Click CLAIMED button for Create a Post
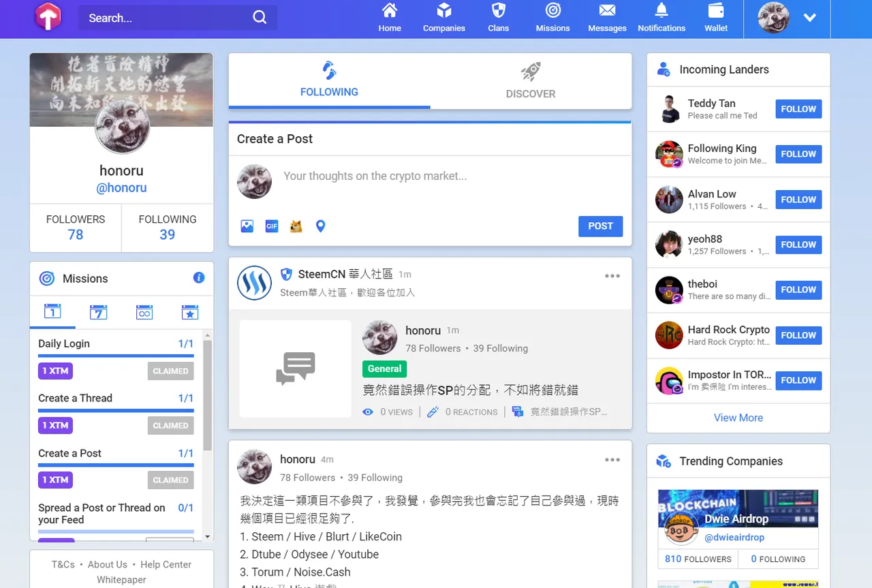This screenshot has width=872, height=588. 170,480
